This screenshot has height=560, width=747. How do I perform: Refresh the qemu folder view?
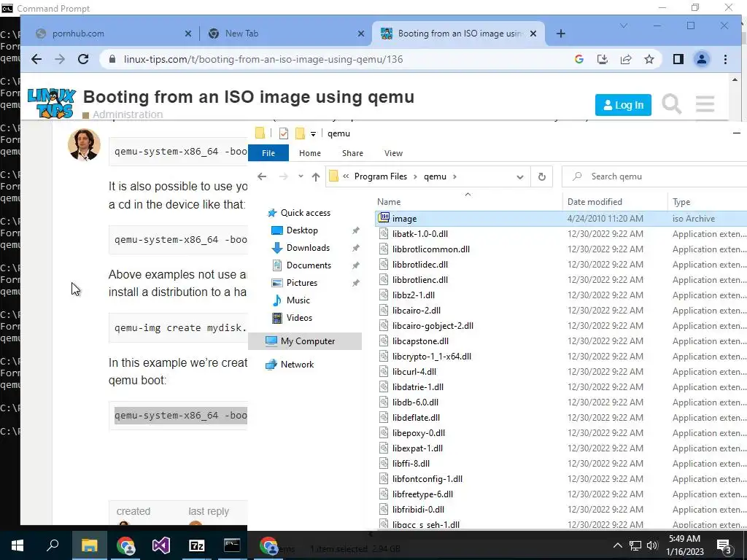(x=542, y=176)
